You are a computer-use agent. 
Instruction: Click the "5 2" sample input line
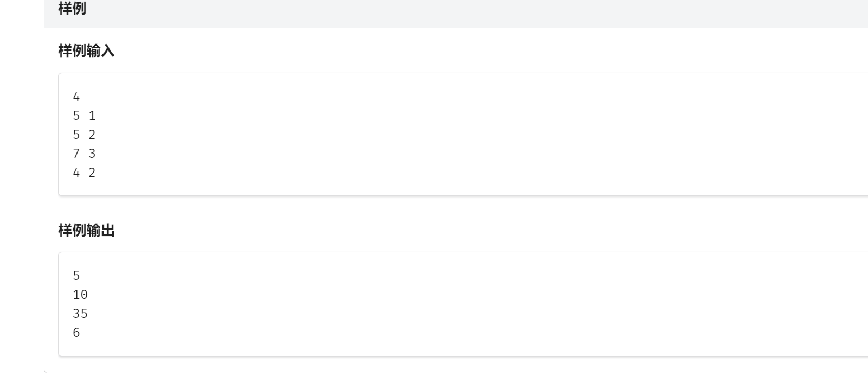(84, 135)
